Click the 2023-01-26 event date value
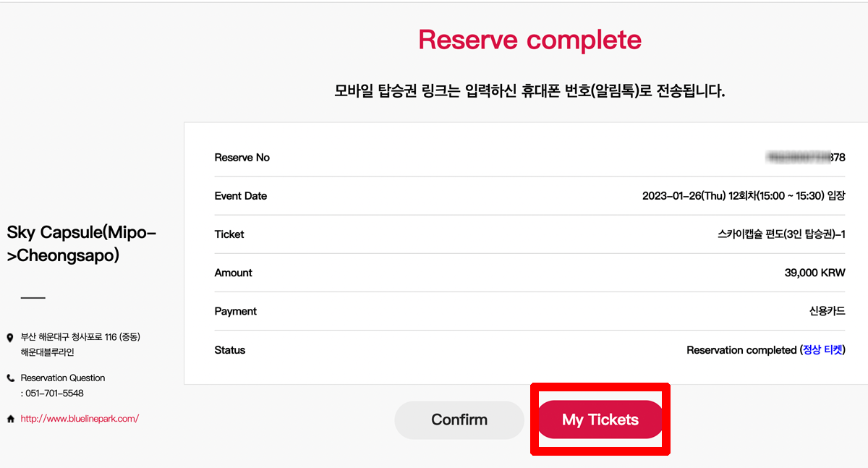The height and width of the screenshot is (468, 868). 743,196
